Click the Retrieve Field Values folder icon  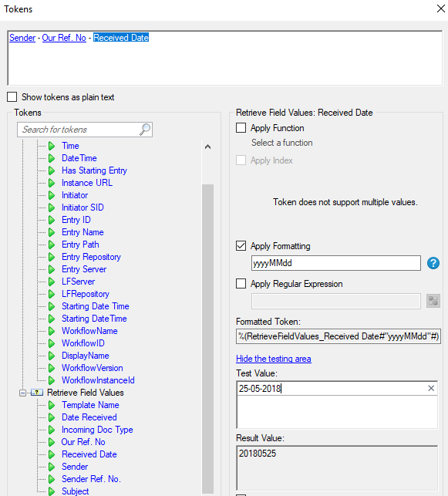[x=37, y=393]
